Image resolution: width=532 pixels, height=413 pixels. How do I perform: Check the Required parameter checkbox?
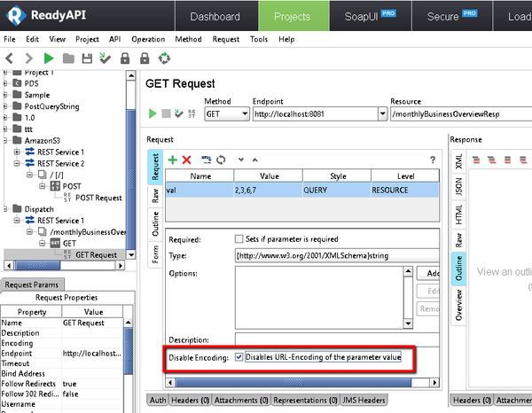[239, 238]
